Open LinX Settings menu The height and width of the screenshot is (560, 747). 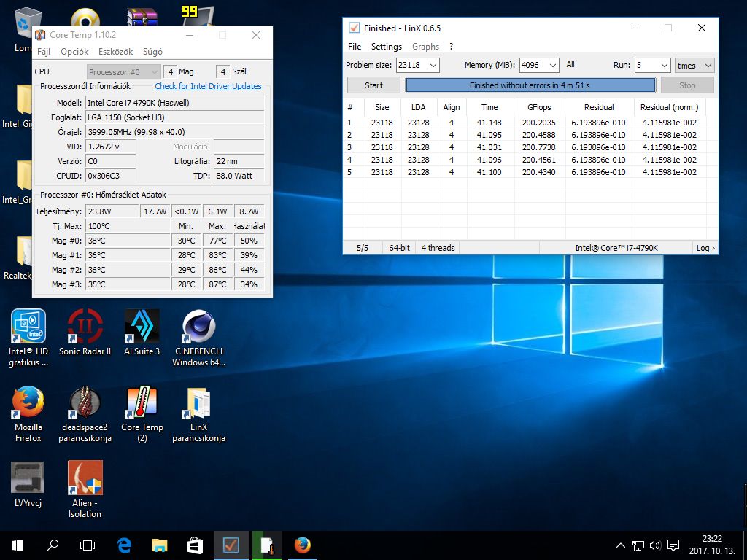[387, 46]
